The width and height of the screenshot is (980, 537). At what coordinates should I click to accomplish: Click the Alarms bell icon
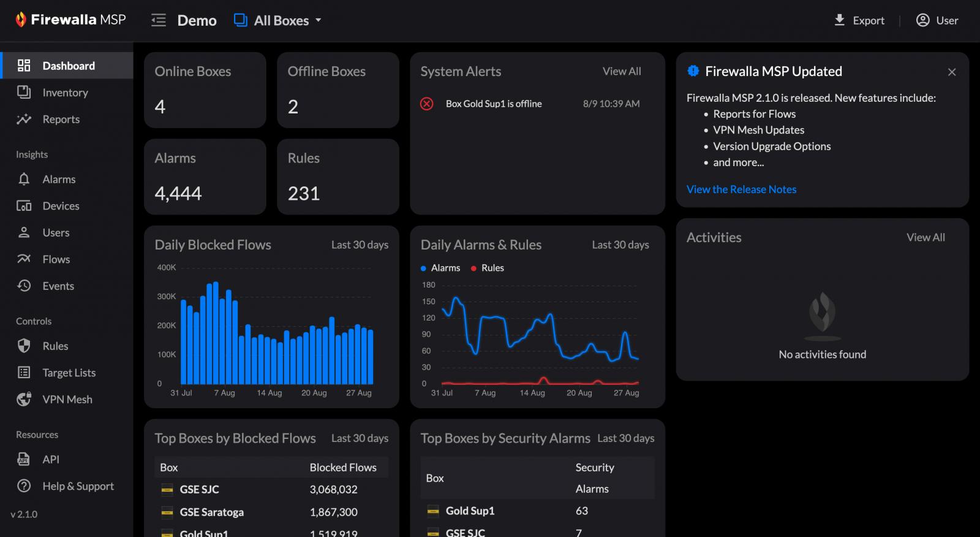click(24, 179)
